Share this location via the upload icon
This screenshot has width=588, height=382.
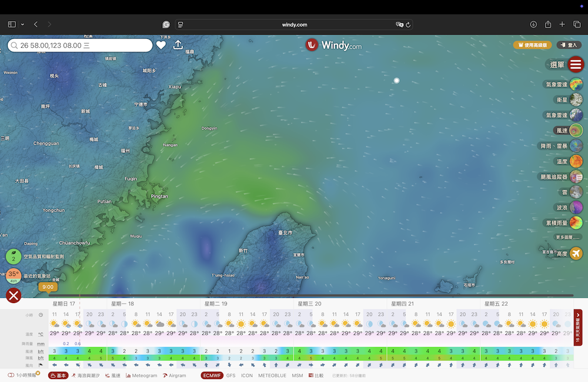click(178, 45)
